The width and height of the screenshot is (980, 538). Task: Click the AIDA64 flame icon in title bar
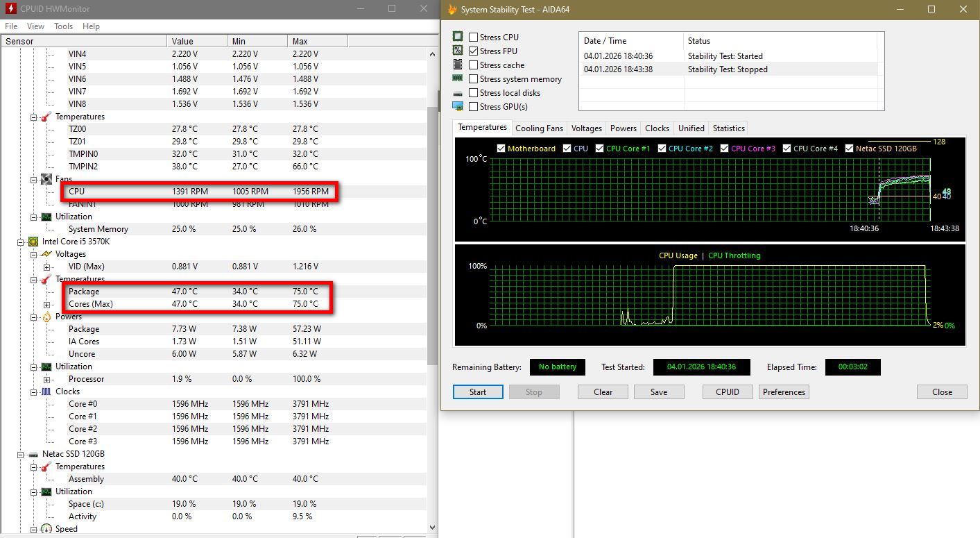click(452, 9)
